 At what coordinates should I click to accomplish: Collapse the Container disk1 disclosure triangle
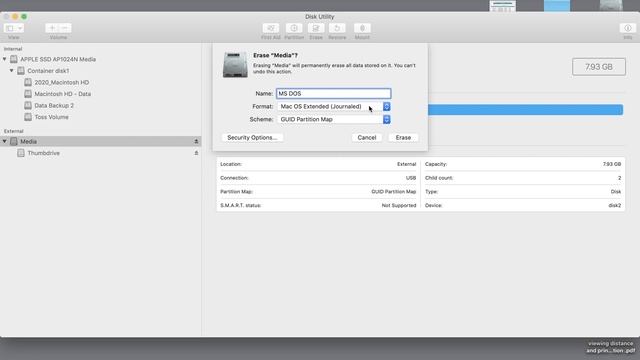click(x=11, y=71)
